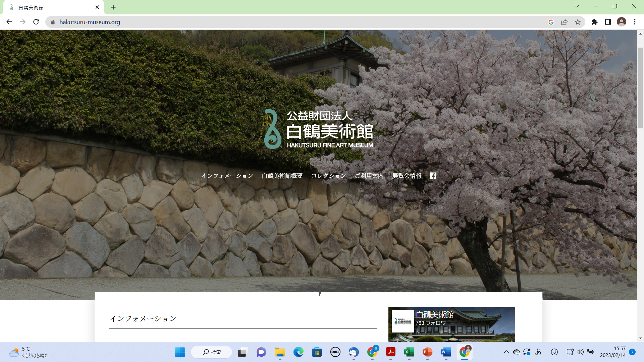Open the ご利用案内 link
Viewport: 644px width, 362px height.
(369, 176)
